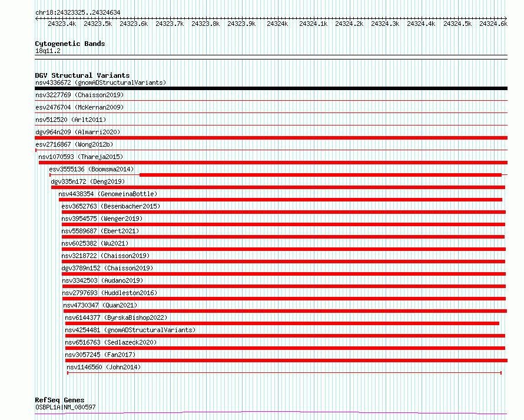
Task: Click ruler tick label 24324k
Action: [x=277, y=24]
